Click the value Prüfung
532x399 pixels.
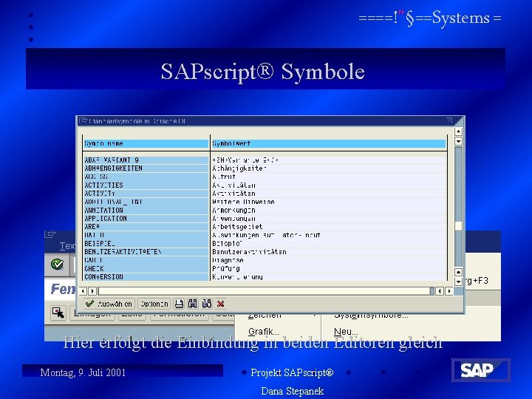tap(226, 269)
